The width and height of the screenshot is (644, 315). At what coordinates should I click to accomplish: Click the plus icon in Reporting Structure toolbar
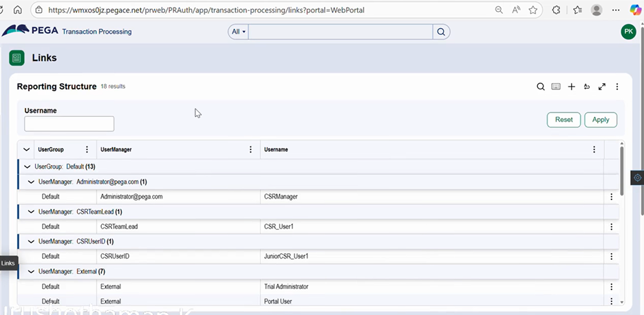tap(571, 87)
